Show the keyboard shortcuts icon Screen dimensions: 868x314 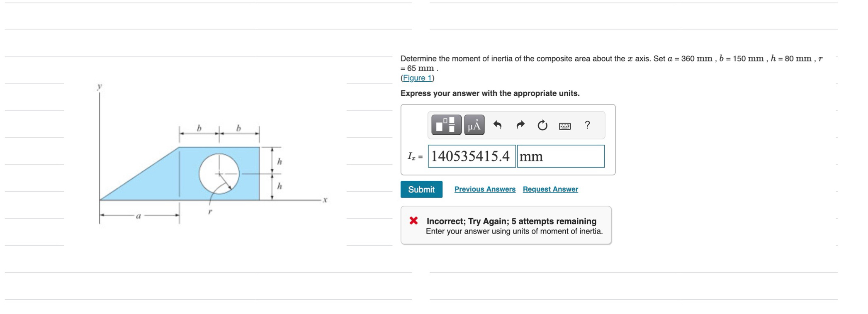coord(565,126)
